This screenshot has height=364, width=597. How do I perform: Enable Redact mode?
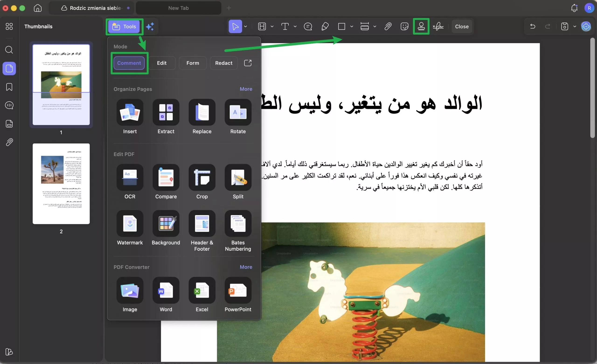[223, 63]
